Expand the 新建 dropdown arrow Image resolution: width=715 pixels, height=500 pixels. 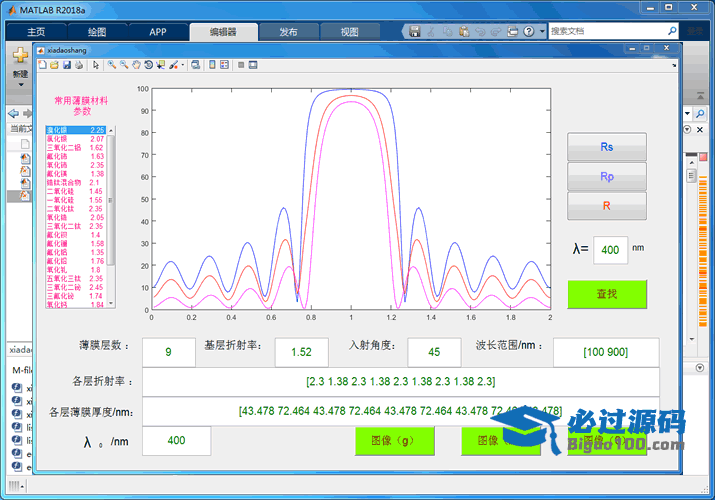pos(20,85)
